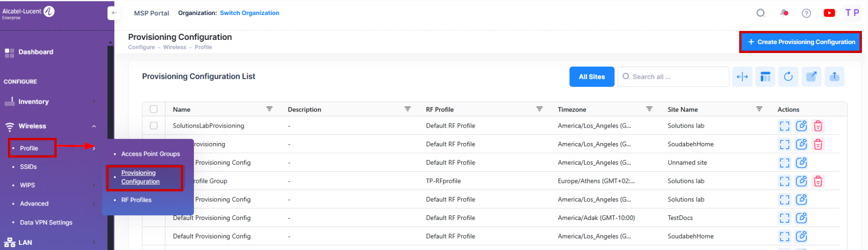Open the help question mark icon
Image resolution: width=868 pixels, height=250 pixels.
[x=806, y=13]
